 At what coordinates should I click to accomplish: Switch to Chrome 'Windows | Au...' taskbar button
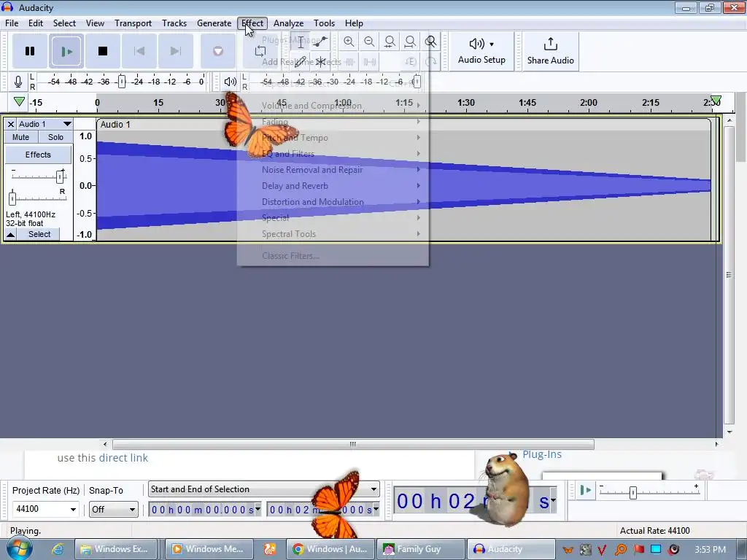pyautogui.click(x=330, y=549)
